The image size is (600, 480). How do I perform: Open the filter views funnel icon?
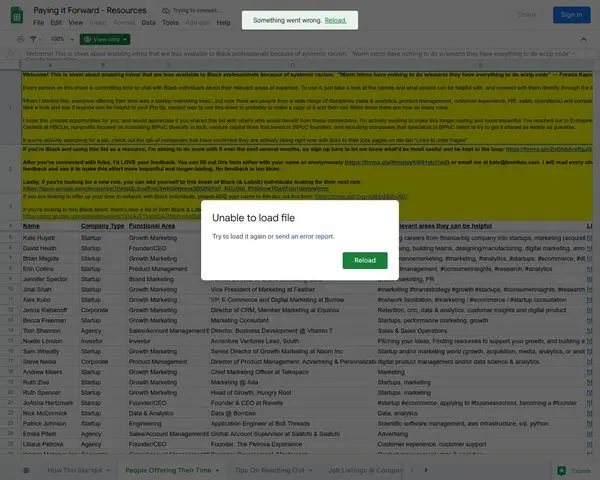click(33, 39)
